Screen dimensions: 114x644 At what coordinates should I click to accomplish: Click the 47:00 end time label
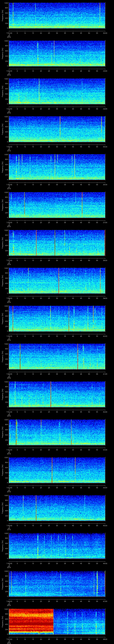tap(105, 601)
